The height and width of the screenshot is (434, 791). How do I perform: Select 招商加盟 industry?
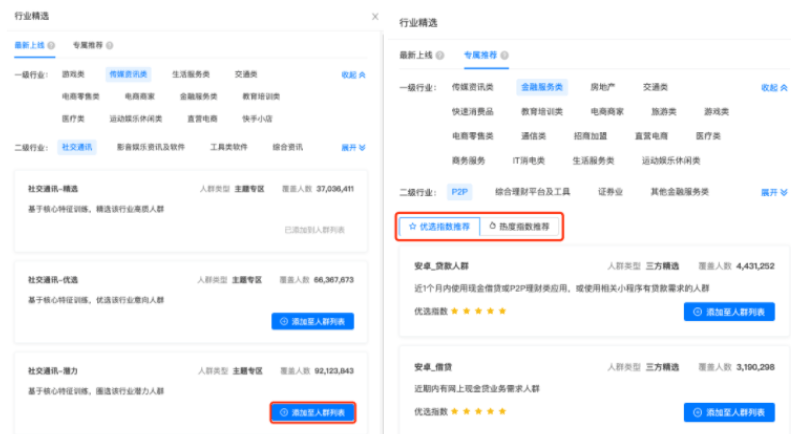(x=590, y=136)
